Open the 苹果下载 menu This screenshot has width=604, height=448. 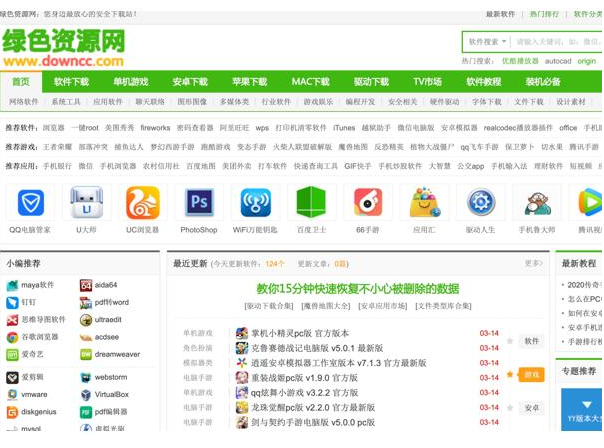pyautogui.click(x=250, y=82)
